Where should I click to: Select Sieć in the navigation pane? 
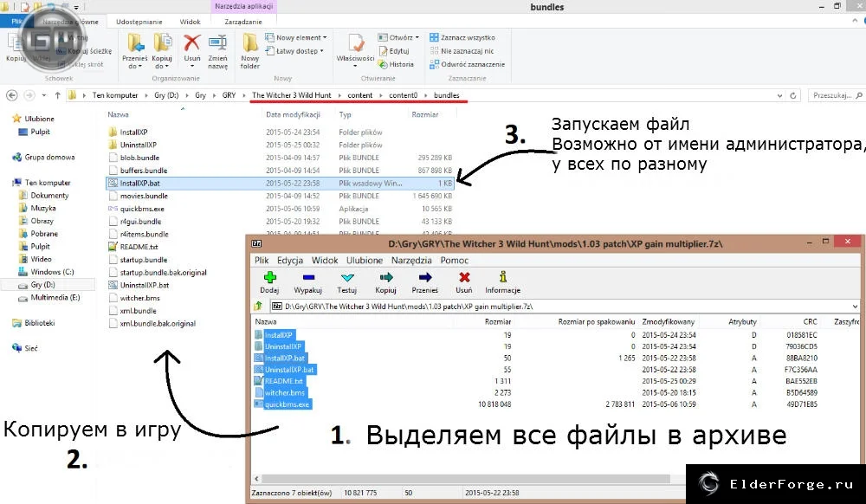[31, 348]
